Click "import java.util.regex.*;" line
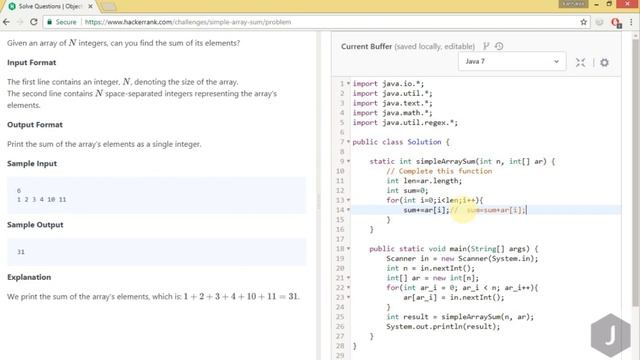Image resolution: width=640 pixels, height=360 pixels. [x=405, y=122]
